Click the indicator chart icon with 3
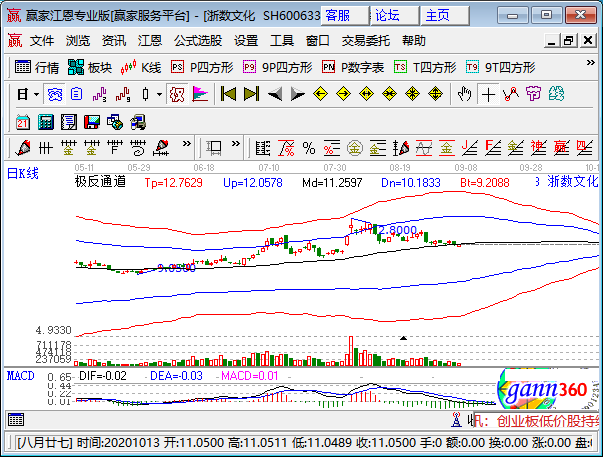 100,94
